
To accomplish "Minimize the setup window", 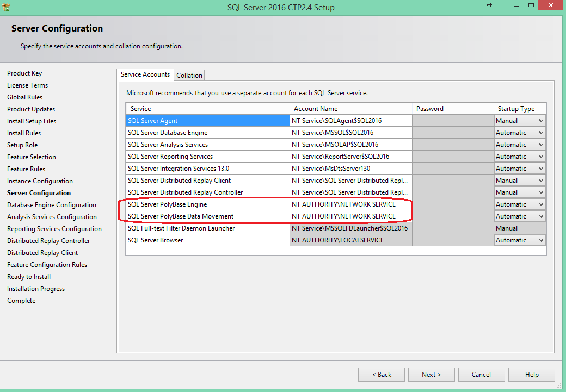I will coord(516,5).
